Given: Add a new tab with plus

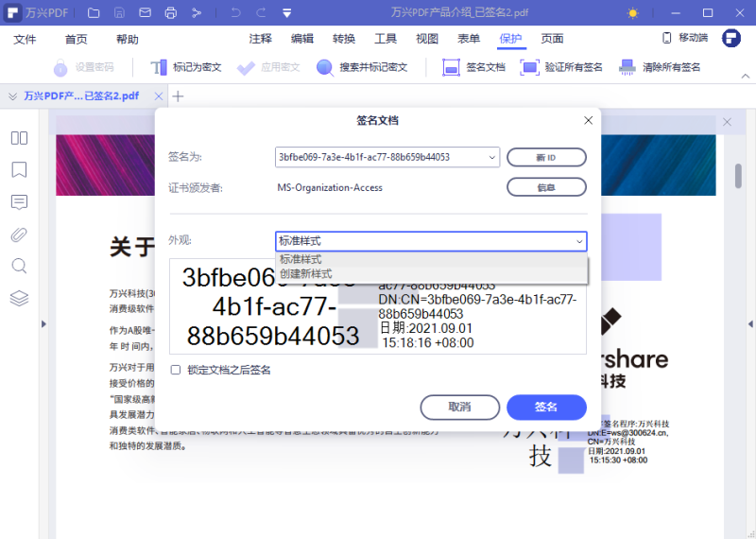Looking at the screenshot, I should pyautogui.click(x=178, y=96).
